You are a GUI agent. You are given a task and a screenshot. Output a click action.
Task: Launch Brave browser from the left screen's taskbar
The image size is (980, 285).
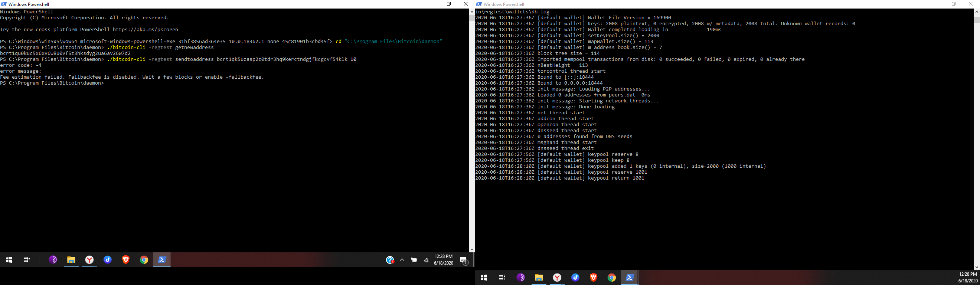click(126, 260)
